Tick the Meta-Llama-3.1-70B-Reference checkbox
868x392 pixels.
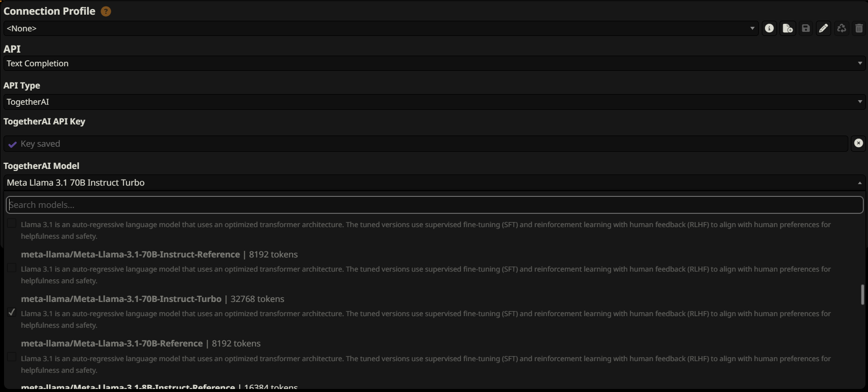click(x=12, y=357)
